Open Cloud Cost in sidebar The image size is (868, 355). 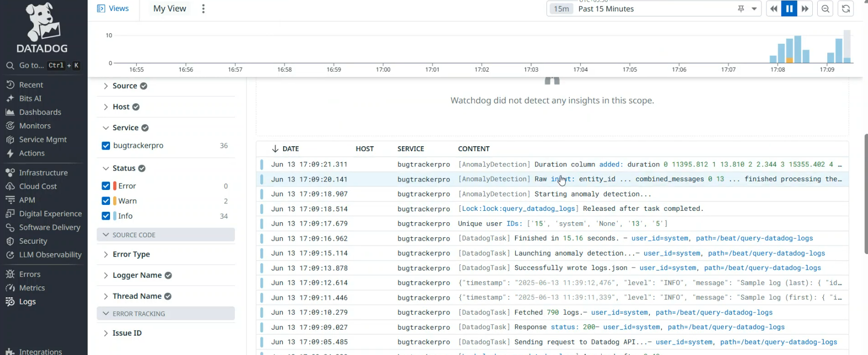click(x=38, y=186)
